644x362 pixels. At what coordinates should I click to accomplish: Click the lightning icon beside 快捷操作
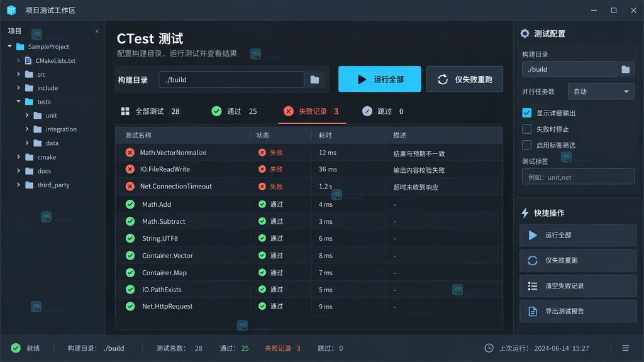[x=525, y=213]
